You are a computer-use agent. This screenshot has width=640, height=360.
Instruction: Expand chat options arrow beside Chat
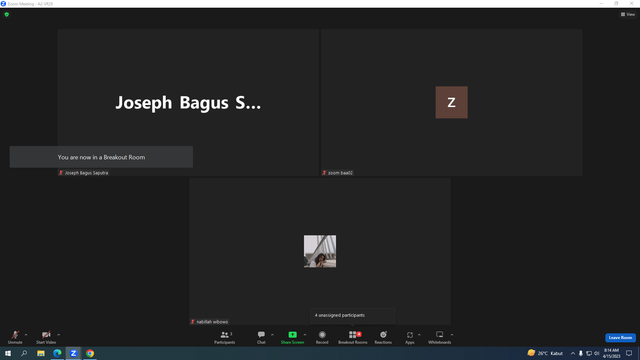272,335
